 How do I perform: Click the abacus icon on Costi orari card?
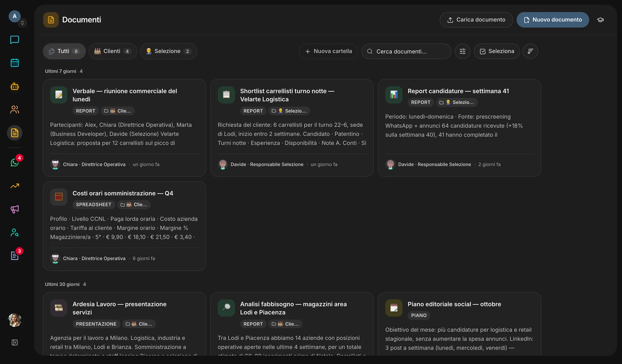[59, 197]
